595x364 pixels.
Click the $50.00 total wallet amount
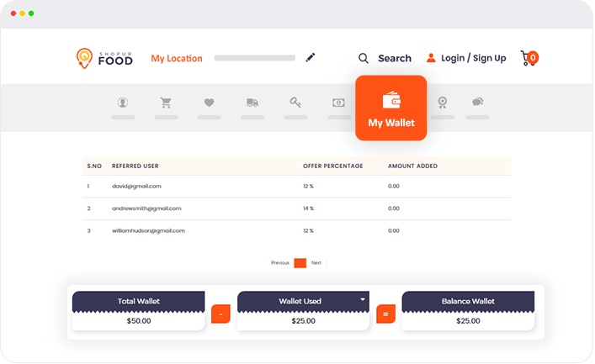tap(139, 321)
